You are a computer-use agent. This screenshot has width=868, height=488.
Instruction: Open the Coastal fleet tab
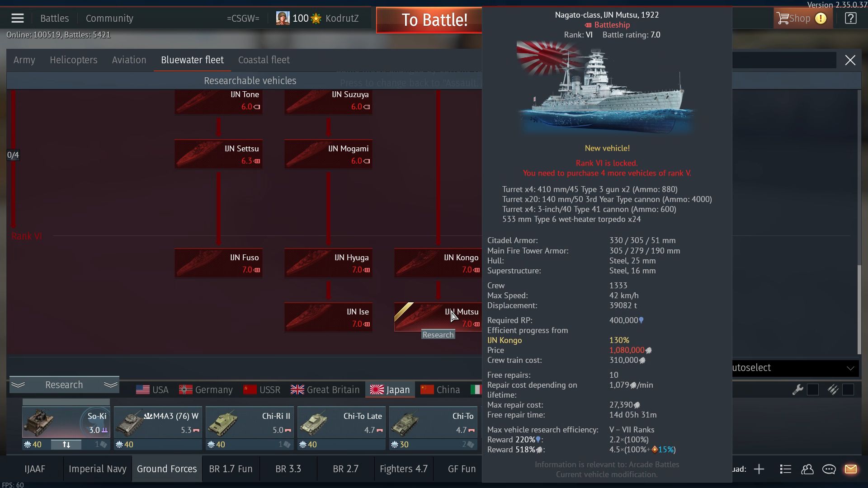click(264, 60)
